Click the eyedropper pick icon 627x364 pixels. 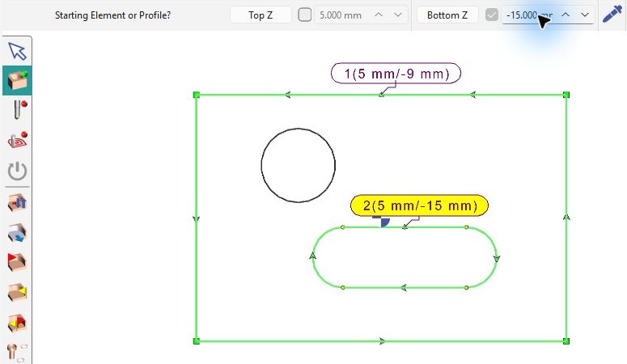tap(612, 15)
